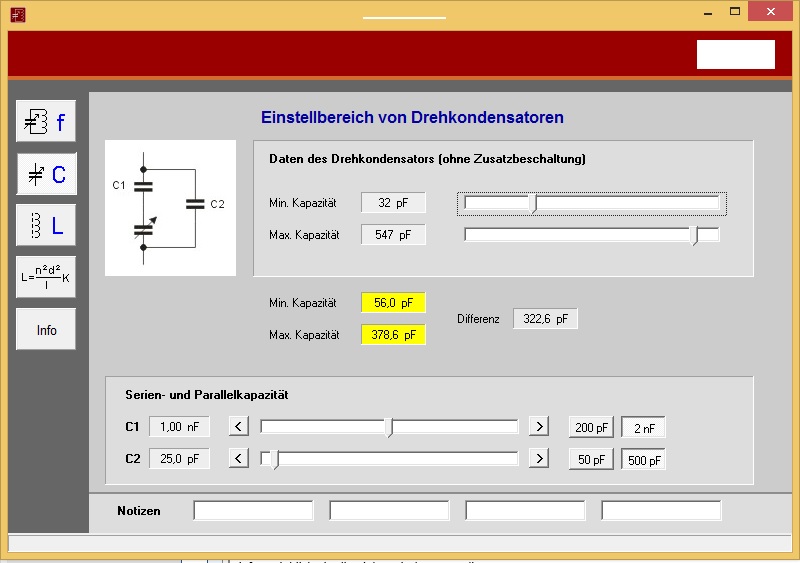Select the variable capacitor C icon
The height and width of the screenshot is (563, 800).
coord(46,174)
